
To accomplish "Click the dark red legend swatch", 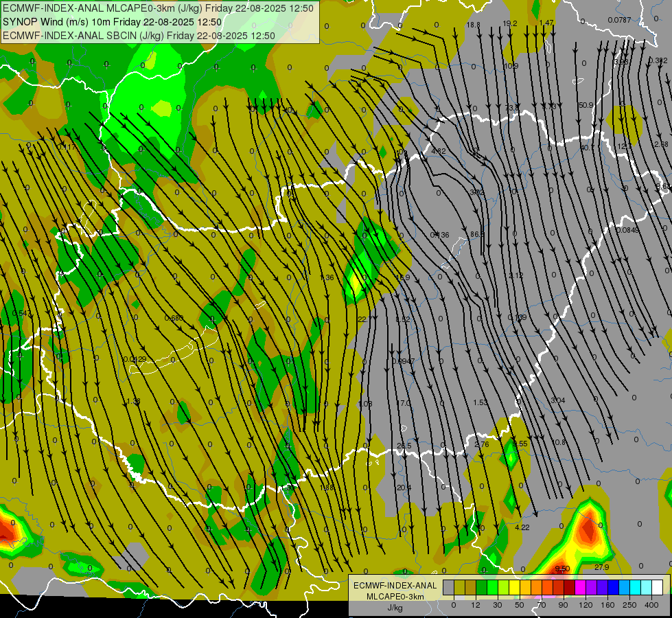I will (x=570, y=587).
